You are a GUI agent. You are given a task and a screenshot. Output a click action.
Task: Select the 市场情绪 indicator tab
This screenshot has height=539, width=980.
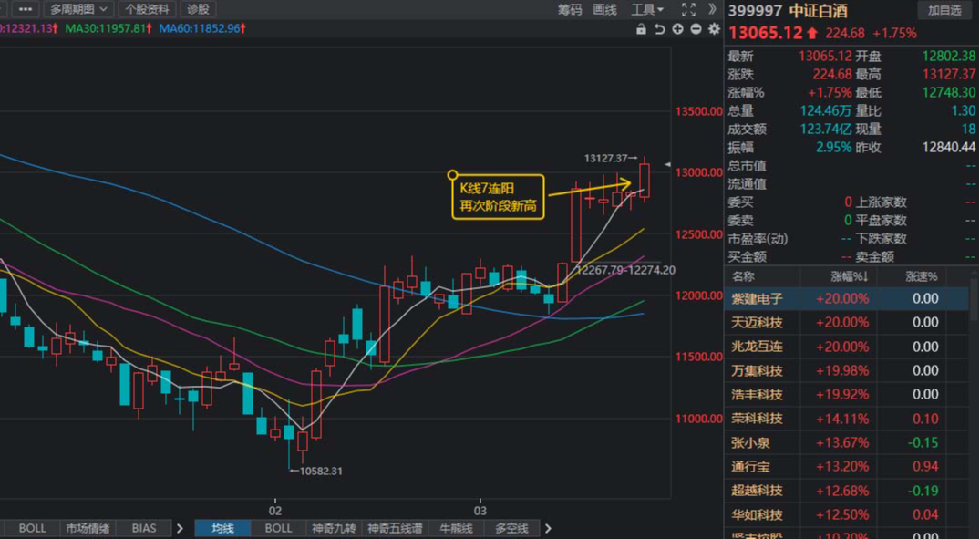88,528
